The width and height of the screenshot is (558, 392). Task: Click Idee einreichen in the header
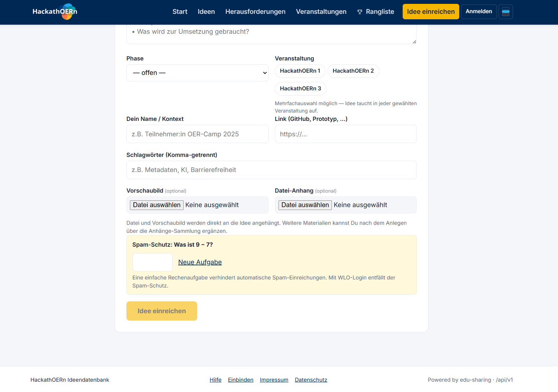coord(431,12)
